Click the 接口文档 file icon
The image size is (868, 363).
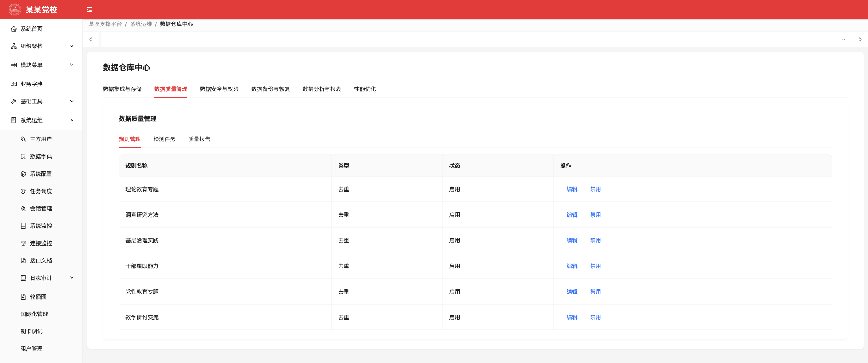click(x=23, y=261)
